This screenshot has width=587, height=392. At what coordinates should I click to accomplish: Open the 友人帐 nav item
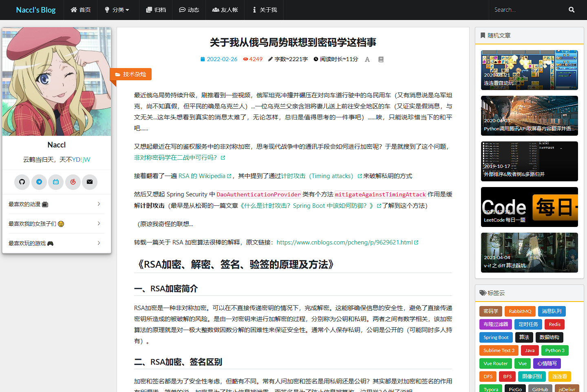click(x=225, y=10)
